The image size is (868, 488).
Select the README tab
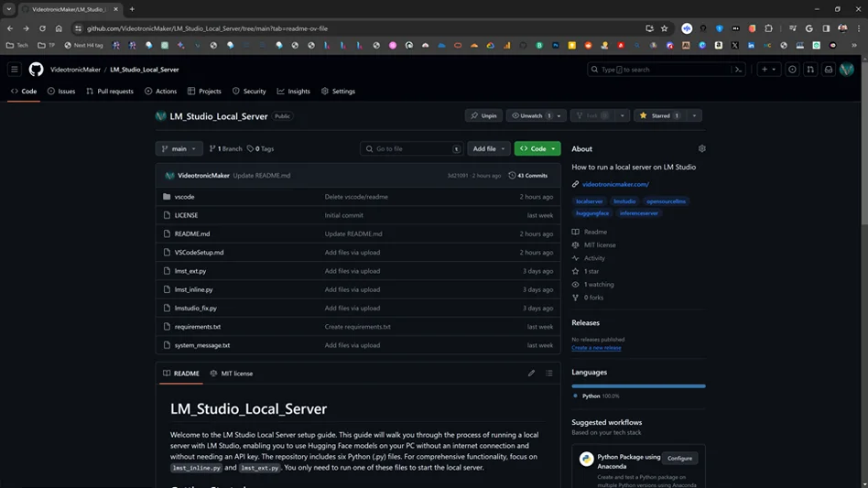[181, 374]
